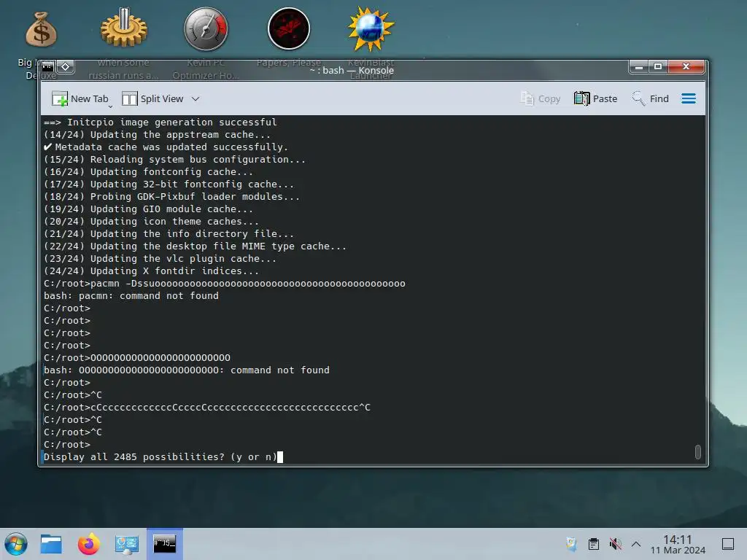Click the Konsole title bar text

click(x=352, y=71)
